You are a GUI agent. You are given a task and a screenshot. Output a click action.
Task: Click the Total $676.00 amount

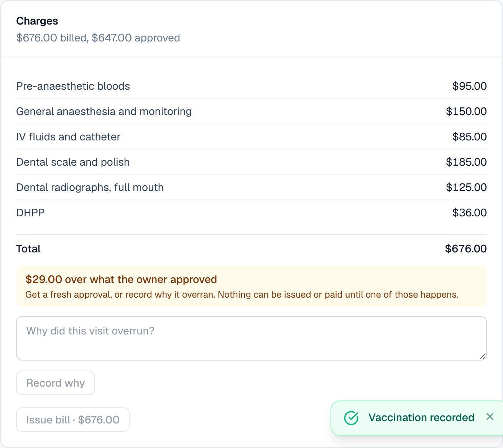(x=466, y=249)
